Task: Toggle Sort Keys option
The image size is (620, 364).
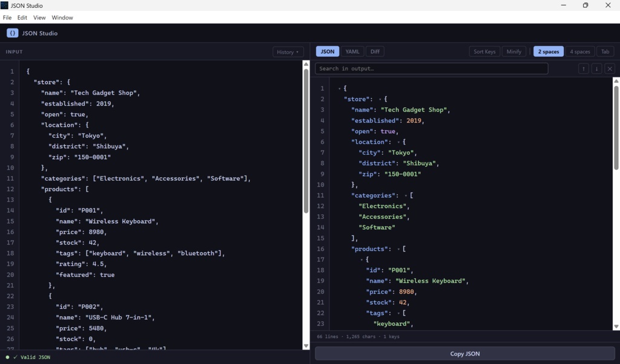Action: pos(484,51)
